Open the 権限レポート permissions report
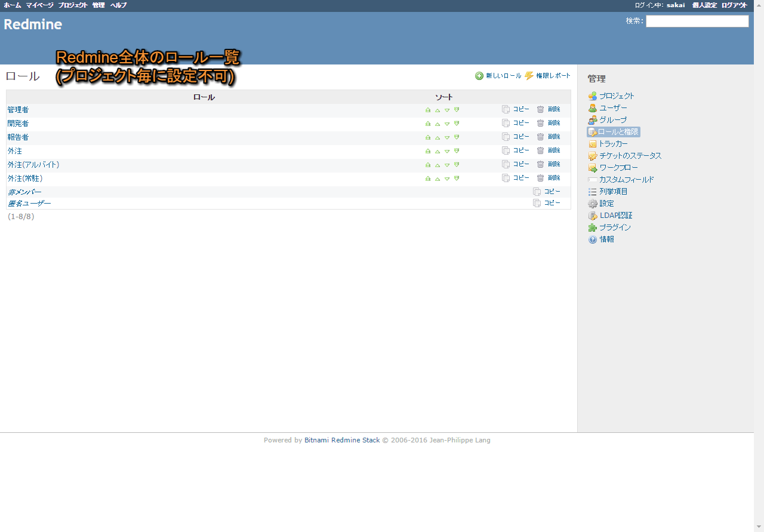 pos(548,76)
